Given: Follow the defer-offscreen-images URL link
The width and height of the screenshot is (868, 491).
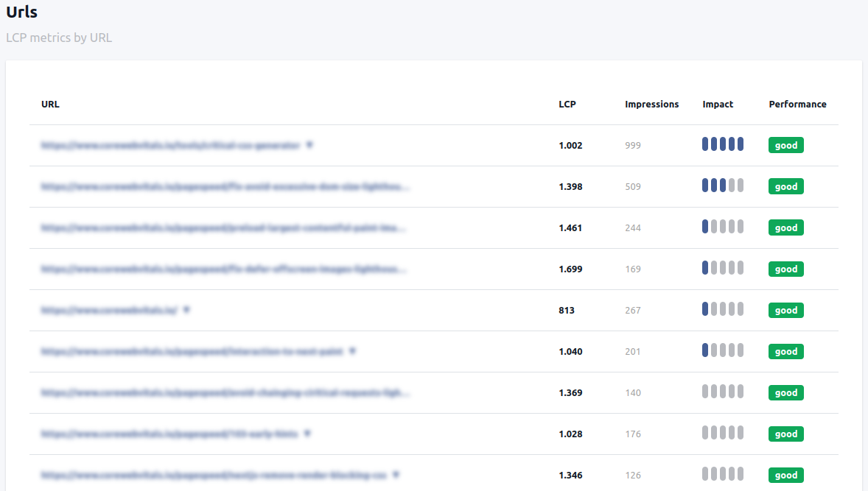Looking at the screenshot, I should tap(224, 269).
